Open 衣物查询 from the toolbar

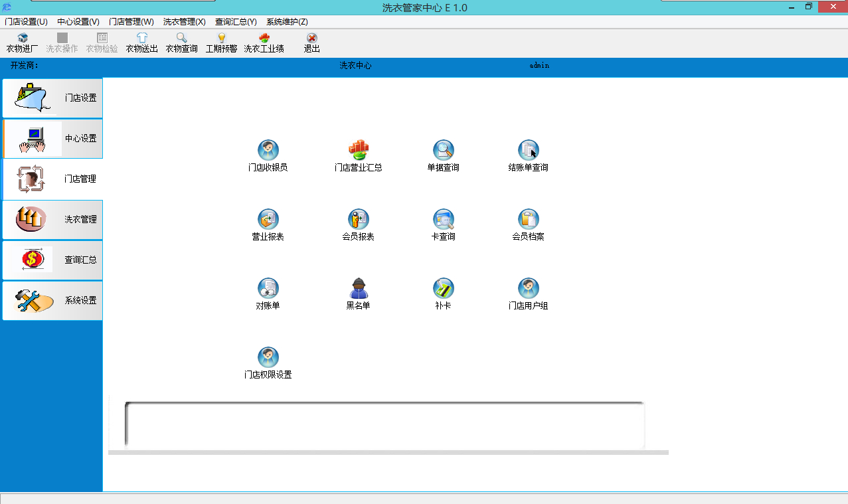coord(181,43)
